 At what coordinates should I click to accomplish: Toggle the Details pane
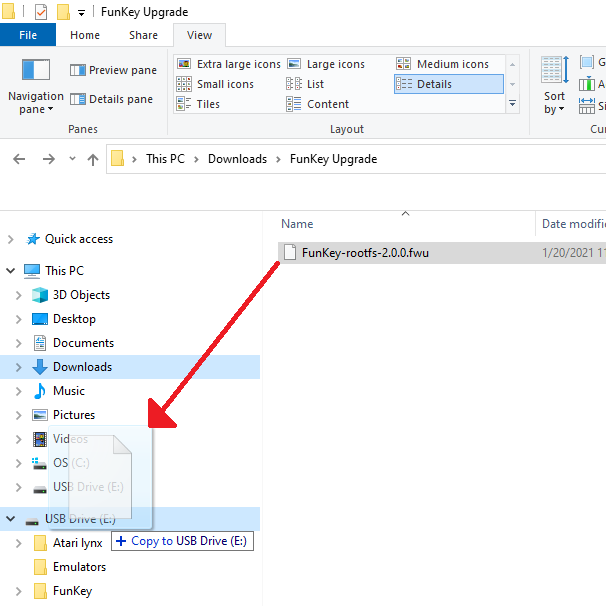[x=111, y=99]
